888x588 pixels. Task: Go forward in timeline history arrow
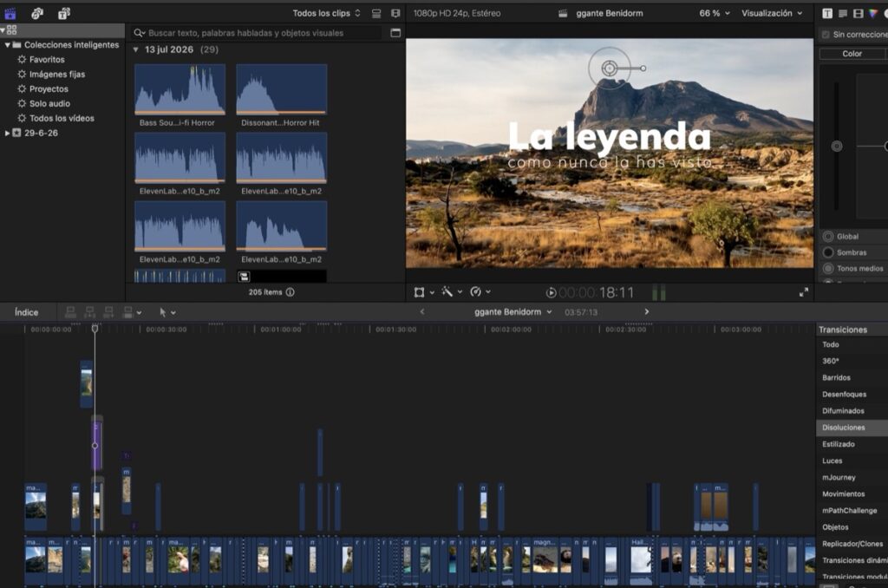(647, 311)
